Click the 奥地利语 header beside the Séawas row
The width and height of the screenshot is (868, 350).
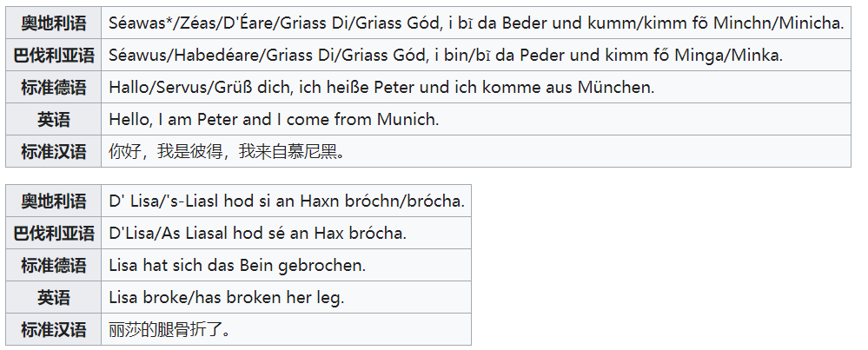(x=54, y=23)
